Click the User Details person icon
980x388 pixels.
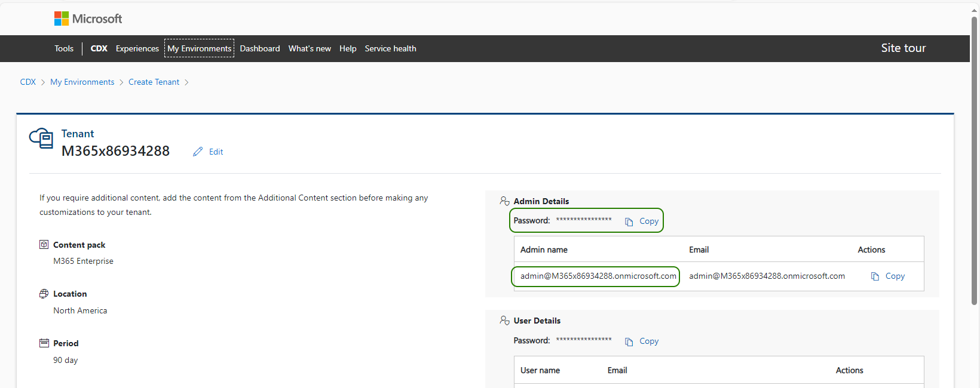point(504,321)
